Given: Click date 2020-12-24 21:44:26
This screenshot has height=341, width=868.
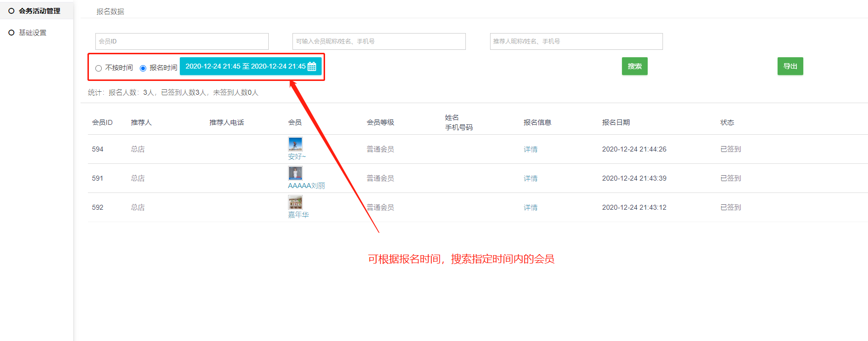Looking at the screenshot, I should click(x=634, y=149).
